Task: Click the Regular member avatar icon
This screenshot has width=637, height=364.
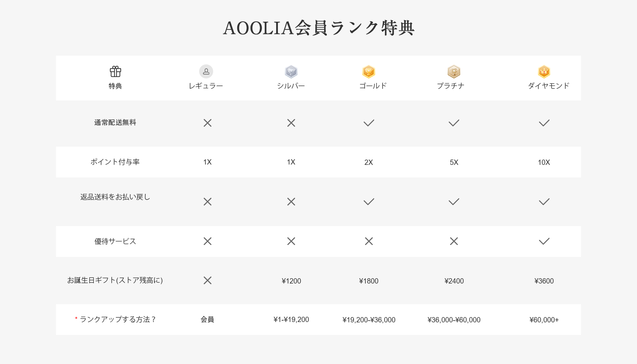Action: tap(206, 71)
